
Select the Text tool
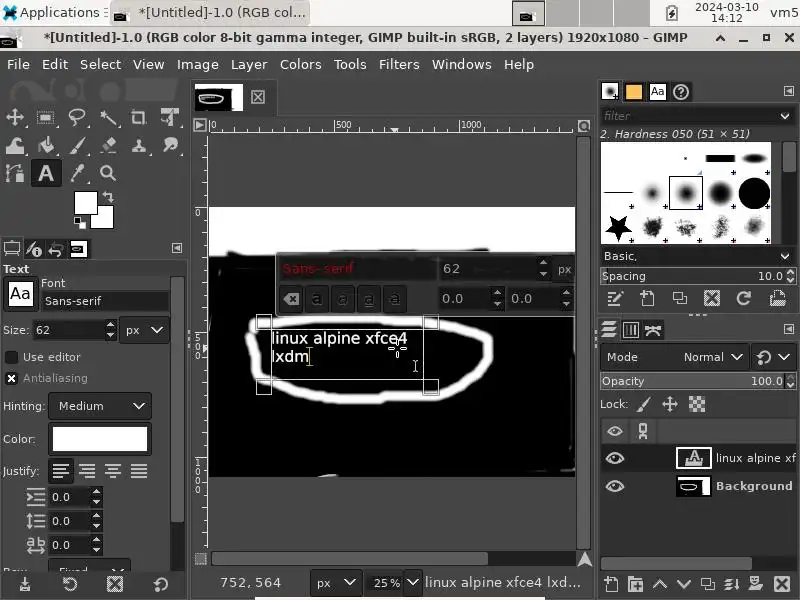(x=46, y=173)
